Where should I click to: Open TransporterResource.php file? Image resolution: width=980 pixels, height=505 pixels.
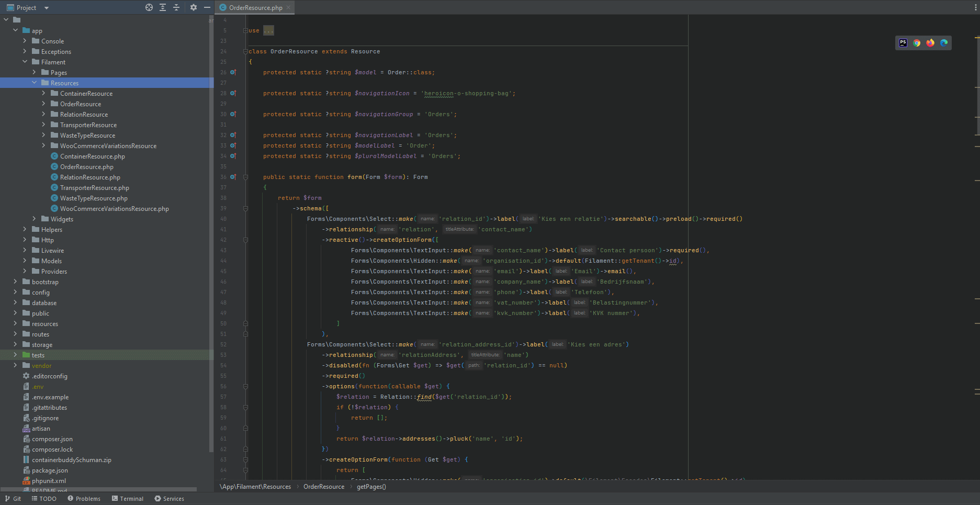tap(94, 188)
